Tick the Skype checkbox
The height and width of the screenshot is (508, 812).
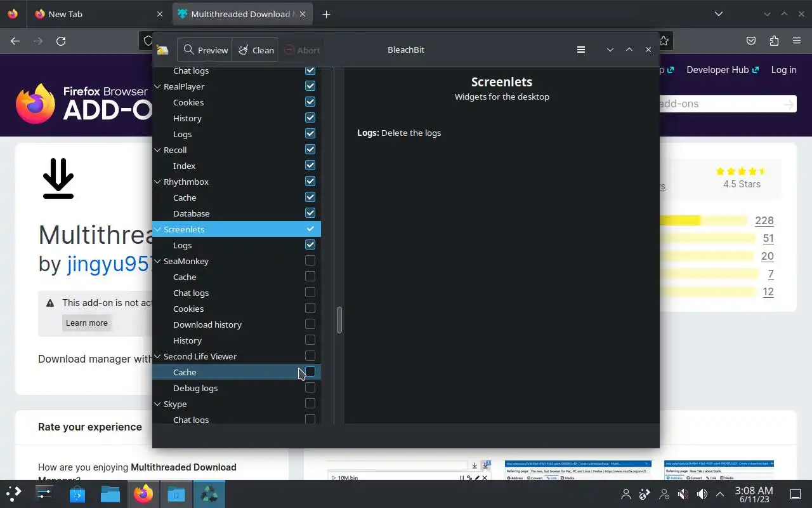(x=310, y=403)
